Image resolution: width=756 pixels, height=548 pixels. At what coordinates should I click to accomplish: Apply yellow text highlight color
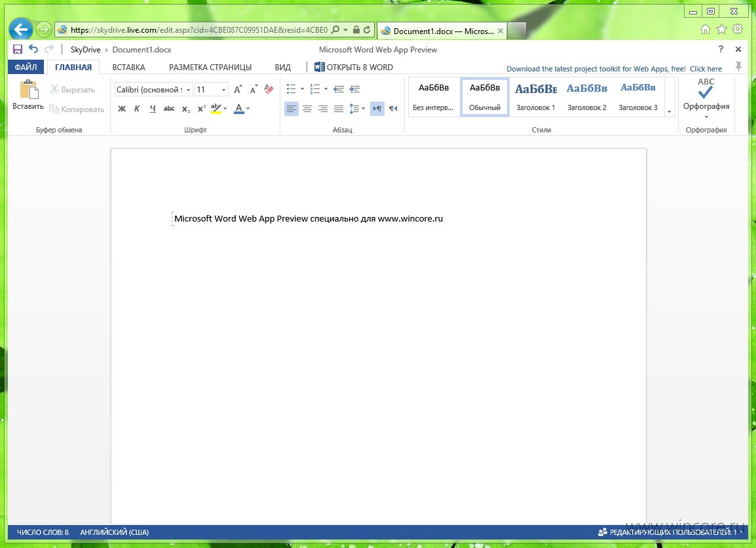tap(216, 109)
